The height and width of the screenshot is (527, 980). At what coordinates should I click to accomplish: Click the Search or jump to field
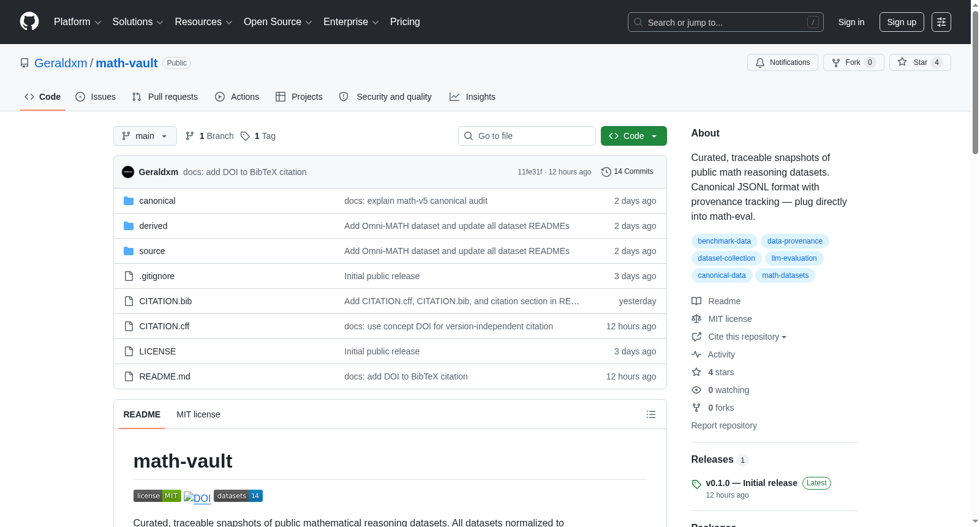click(x=726, y=22)
